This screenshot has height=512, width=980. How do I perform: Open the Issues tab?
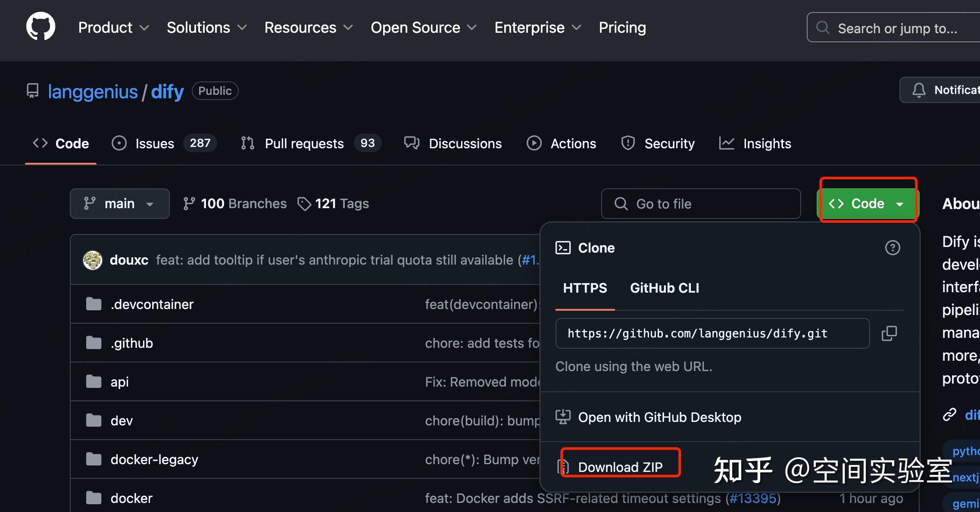[x=154, y=144]
